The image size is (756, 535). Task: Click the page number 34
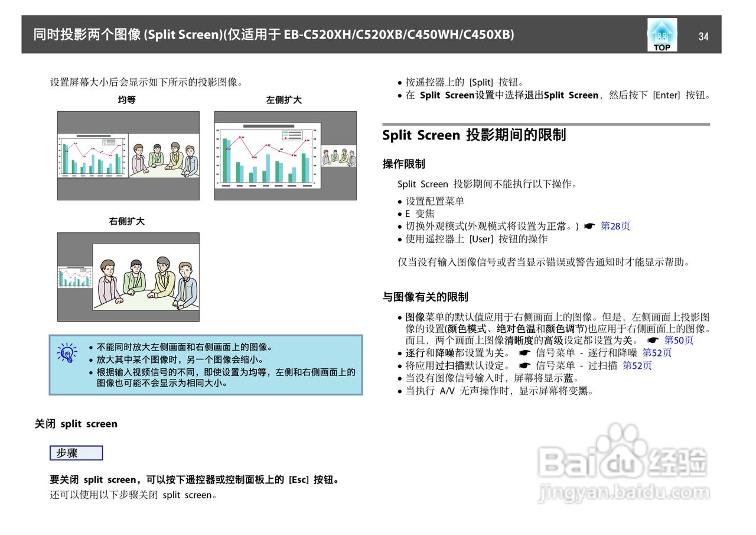point(703,37)
